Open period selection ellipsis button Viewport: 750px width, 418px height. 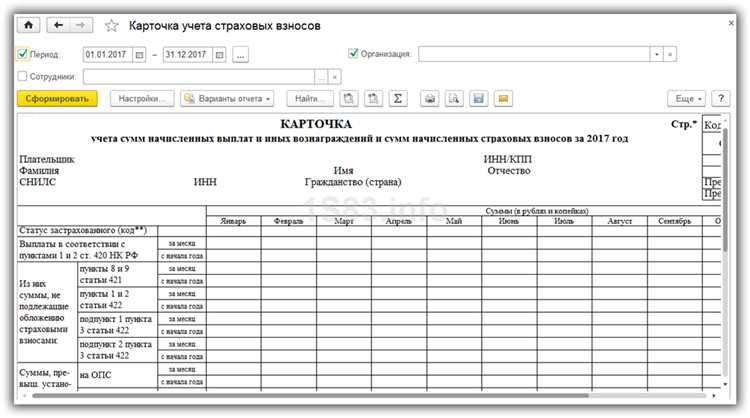pyautogui.click(x=241, y=55)
